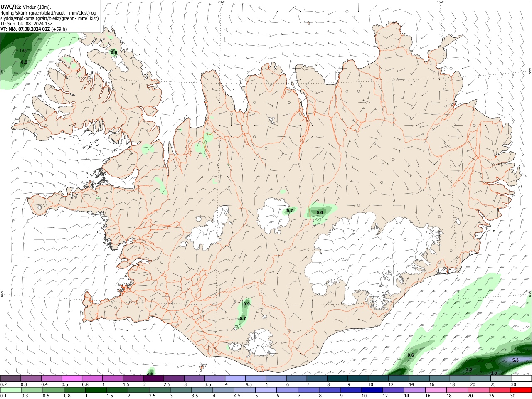This screenshot has height=399, width=532.
Task: Pick the light blue lower swatch labelled 5
Action: 266,390
